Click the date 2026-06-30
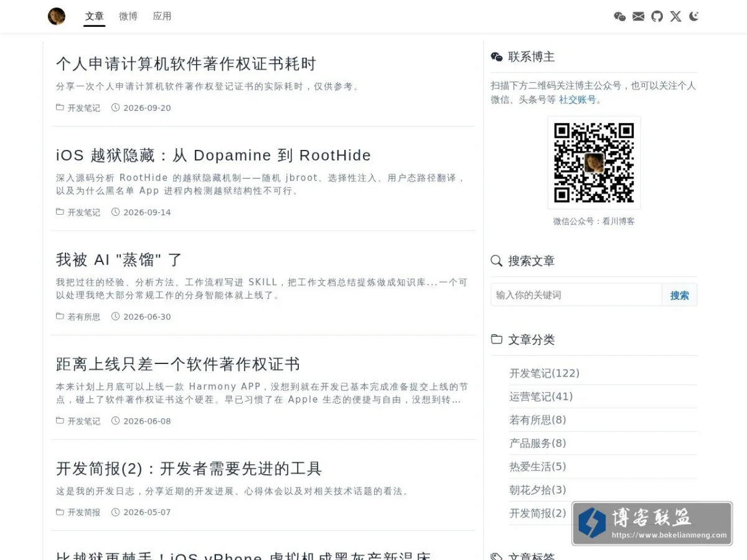747x560 pixels. click(x=147, y=317)
